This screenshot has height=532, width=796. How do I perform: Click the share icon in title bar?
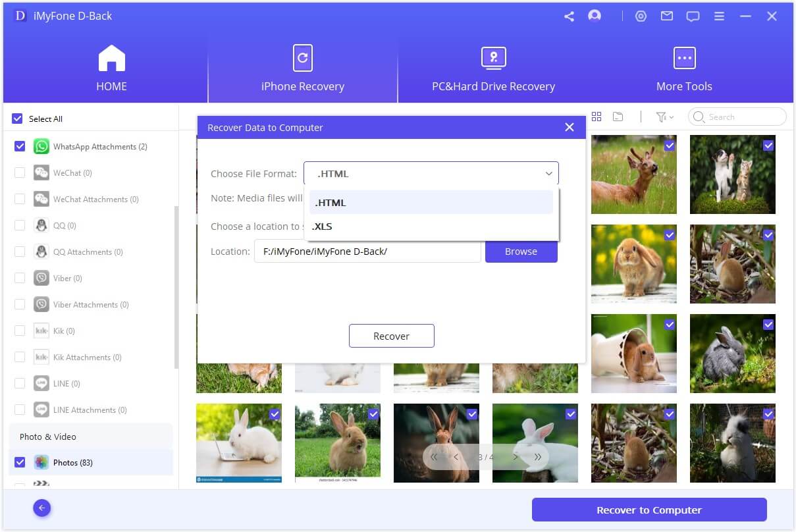coord(569,16)
